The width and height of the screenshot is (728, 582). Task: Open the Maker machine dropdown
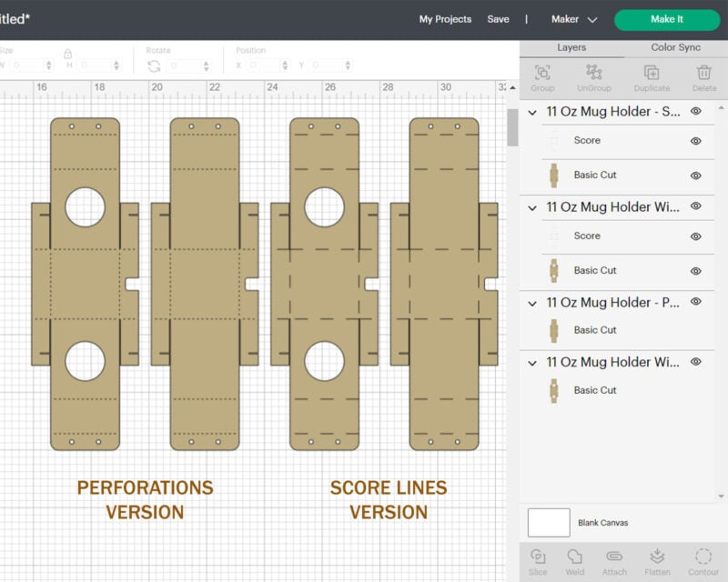pos(574,19)
